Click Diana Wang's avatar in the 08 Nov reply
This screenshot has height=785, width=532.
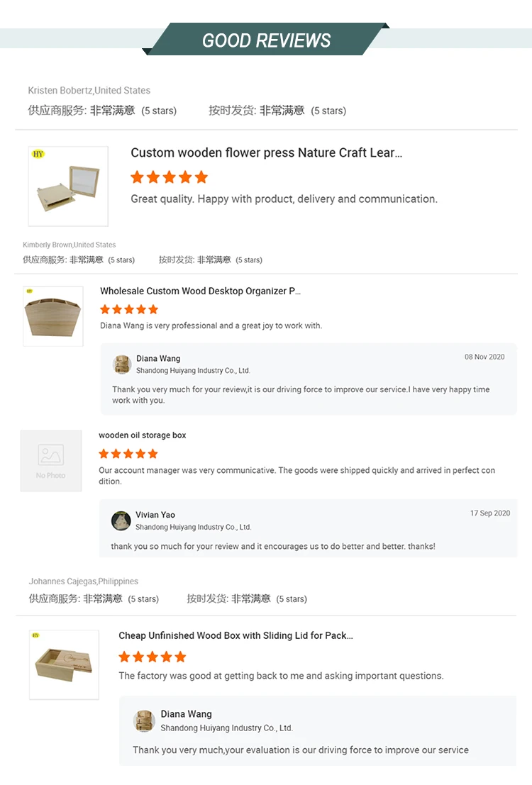point(122,364)
